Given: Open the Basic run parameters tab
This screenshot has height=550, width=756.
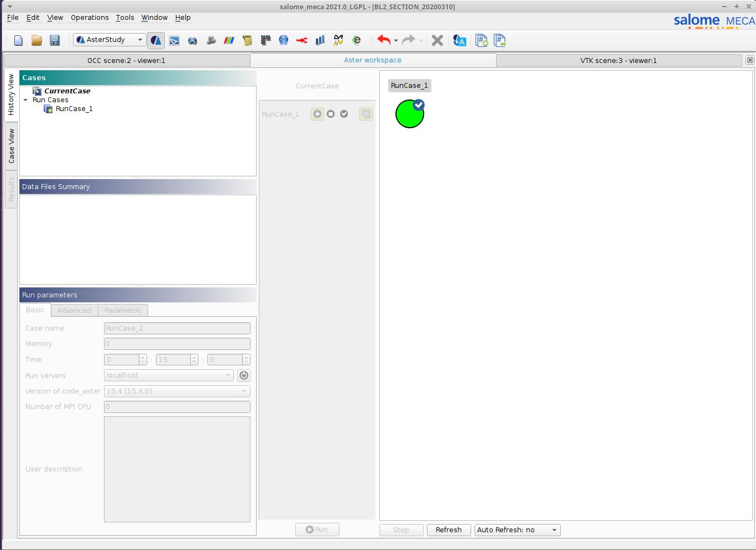Looking at the screenshot, I should click(x=35, y=310).
